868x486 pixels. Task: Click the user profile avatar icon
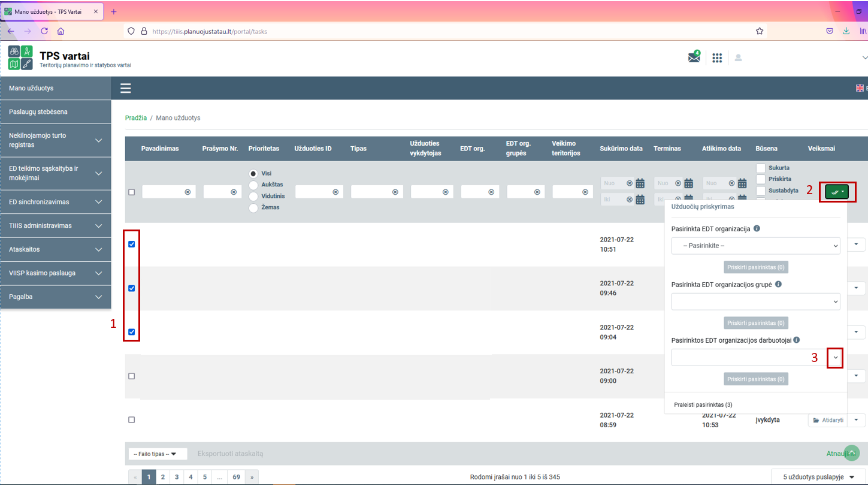(x=738, y=58)
